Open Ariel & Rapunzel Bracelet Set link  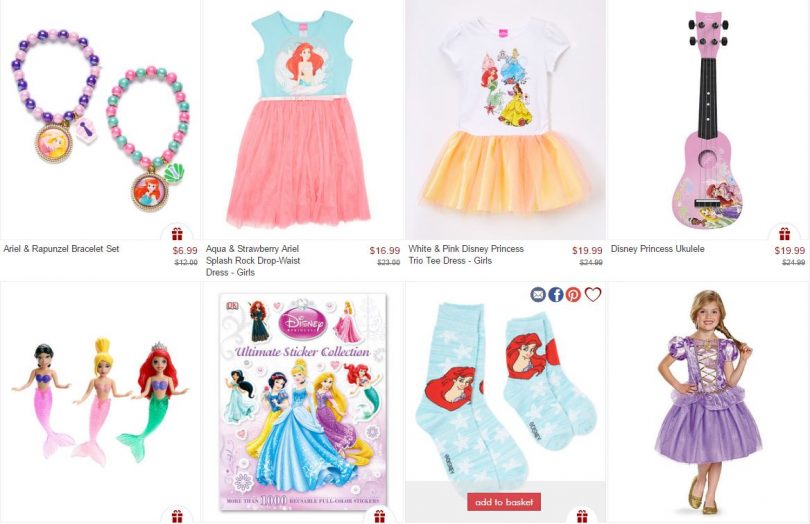coord(61,249)
